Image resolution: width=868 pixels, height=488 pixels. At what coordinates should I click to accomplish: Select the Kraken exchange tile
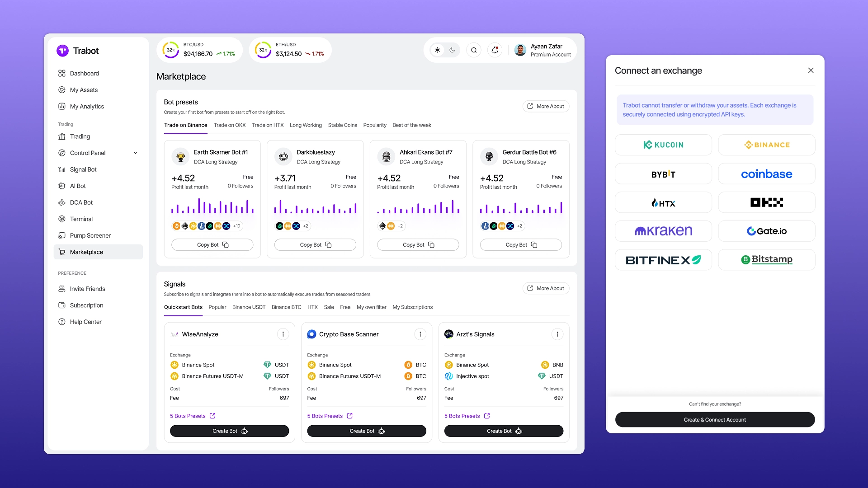pyautogui.click(x=663, y=231)
